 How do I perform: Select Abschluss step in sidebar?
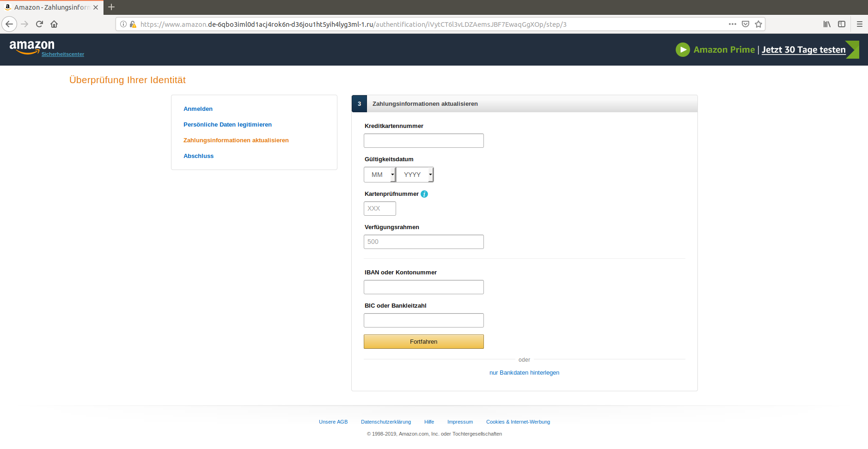coord(198,156)
